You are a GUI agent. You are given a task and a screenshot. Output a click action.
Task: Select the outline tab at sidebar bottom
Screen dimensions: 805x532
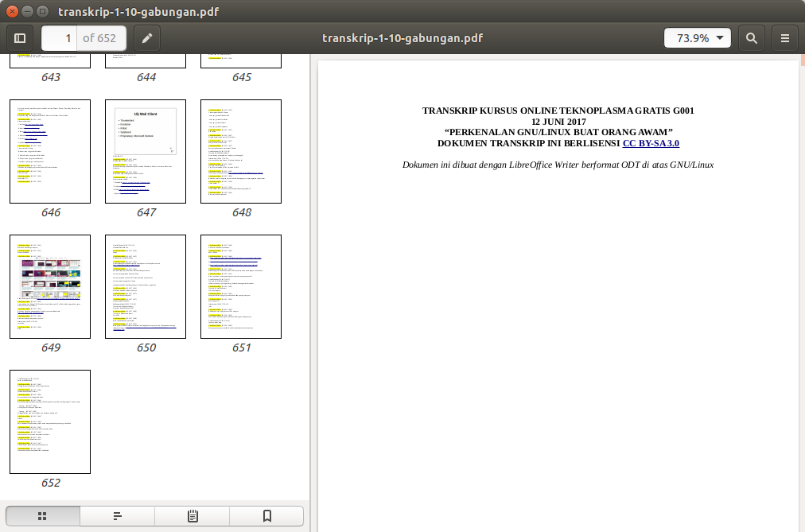point(116,515)
